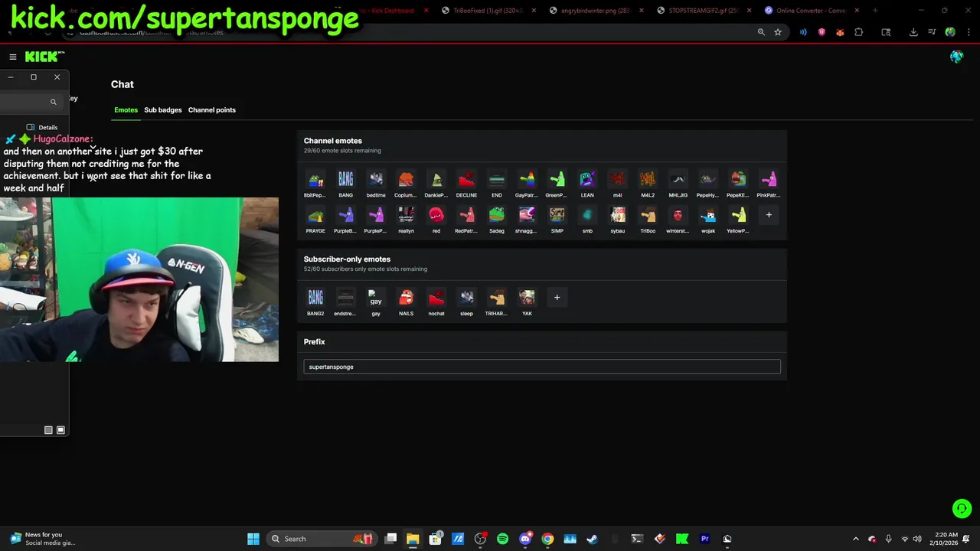The image size is (980, 551).
Task: Click the green floating help button
Action: coord(962,508)
